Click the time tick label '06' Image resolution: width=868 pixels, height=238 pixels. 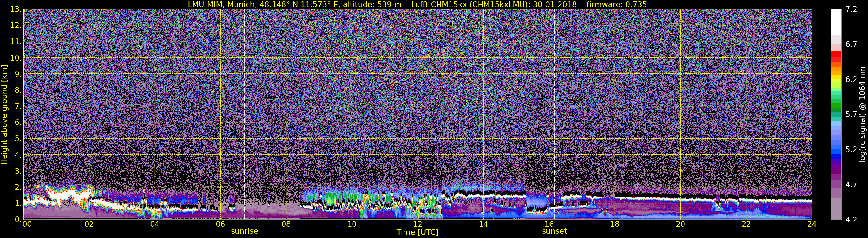220,224
